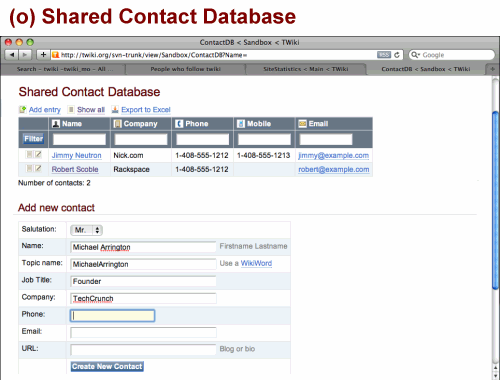
Task: Click the site favicon in address bar
Action: point(56,55)
